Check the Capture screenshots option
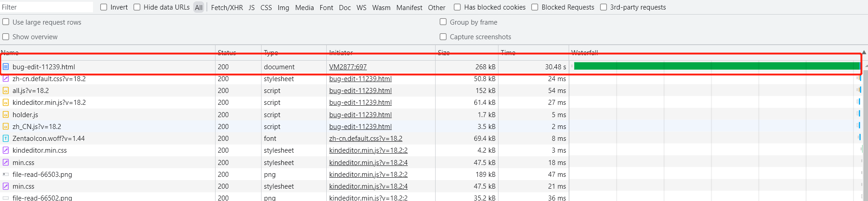 click(443, 36)
